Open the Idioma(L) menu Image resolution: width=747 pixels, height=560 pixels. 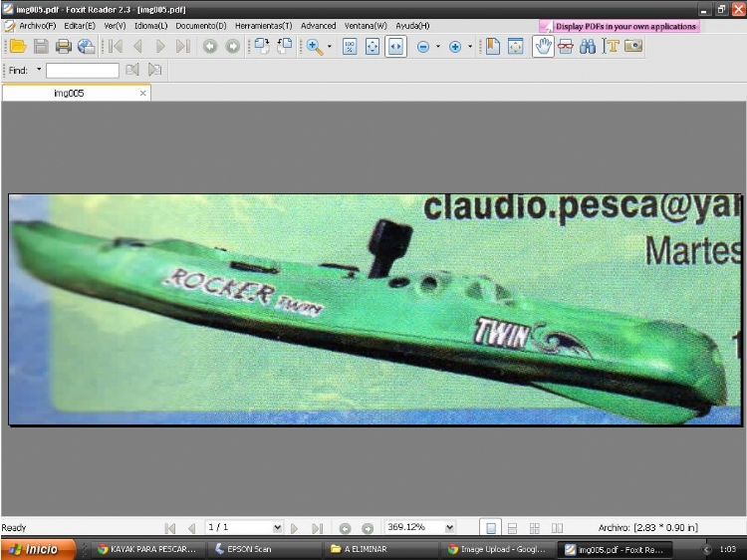coord(151,26)
